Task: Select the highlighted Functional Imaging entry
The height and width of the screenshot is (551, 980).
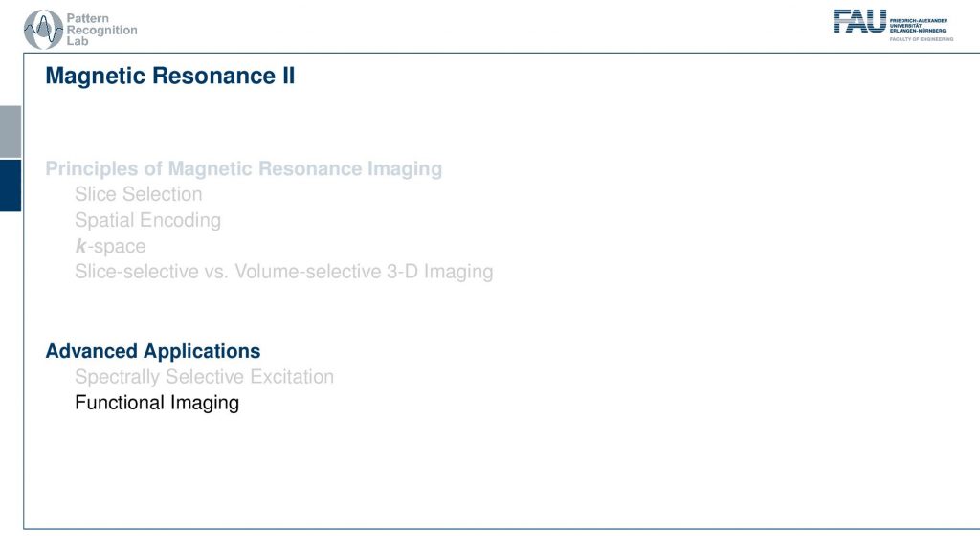Action: [x=157, y=403]
